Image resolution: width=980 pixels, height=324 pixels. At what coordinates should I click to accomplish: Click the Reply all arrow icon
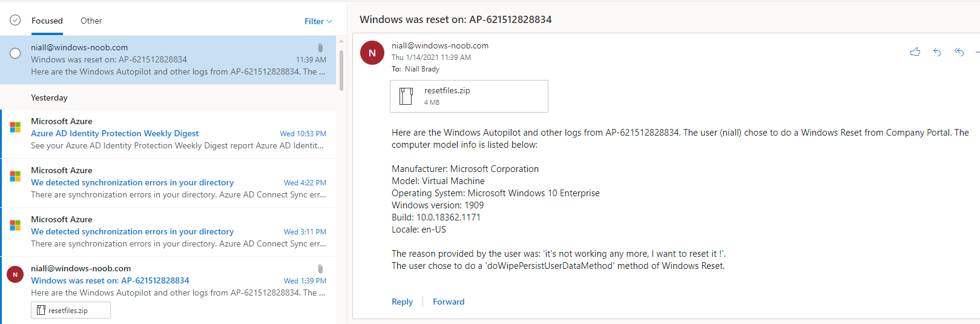959,52
